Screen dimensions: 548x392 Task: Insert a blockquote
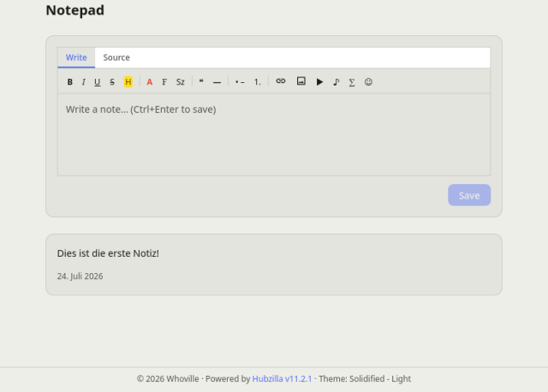click(x=201, y=82)
